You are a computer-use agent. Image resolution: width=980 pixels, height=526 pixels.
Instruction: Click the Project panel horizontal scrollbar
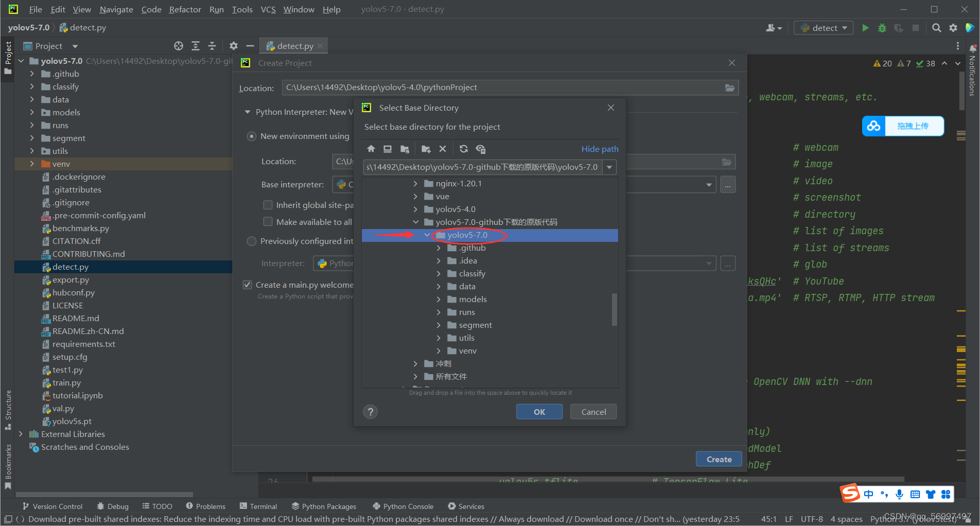pos(104,495)
